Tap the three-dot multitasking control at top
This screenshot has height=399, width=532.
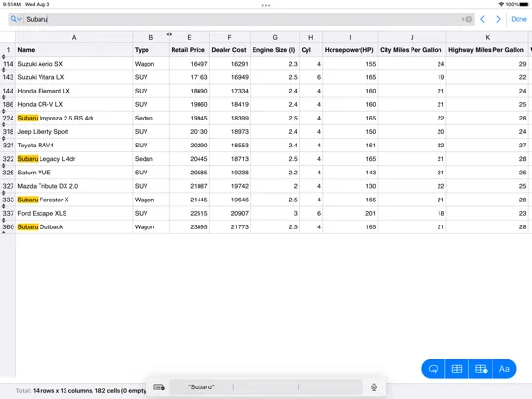point(266,5)
